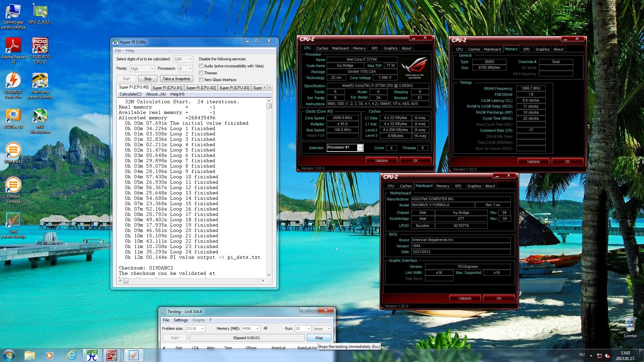Open the LinX Settings menu
644x362 pixels.
[180, 320]
